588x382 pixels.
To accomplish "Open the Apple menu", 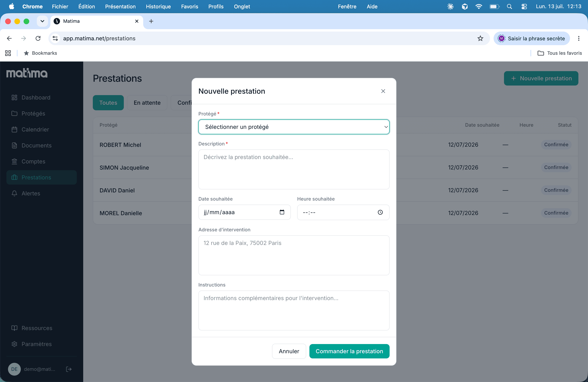I will coord(11,6).
